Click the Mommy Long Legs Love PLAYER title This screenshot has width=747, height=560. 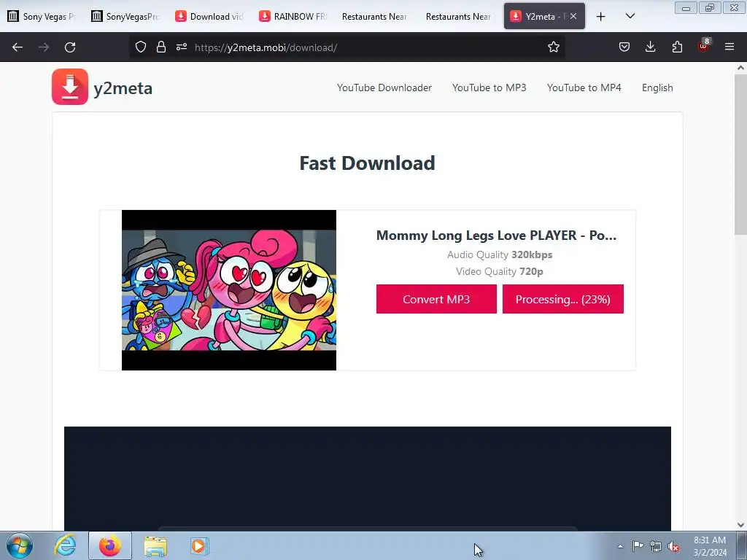tap(496, 236)
